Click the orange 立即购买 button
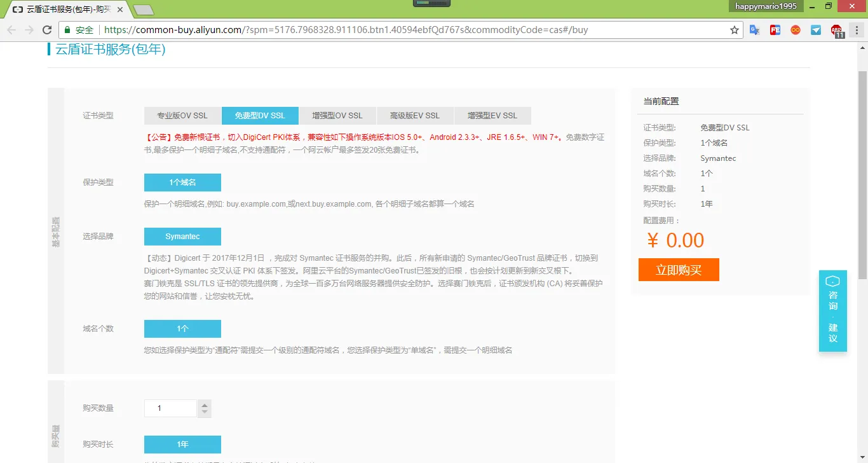Screen dimensions: 868x463 click(679, 270)
